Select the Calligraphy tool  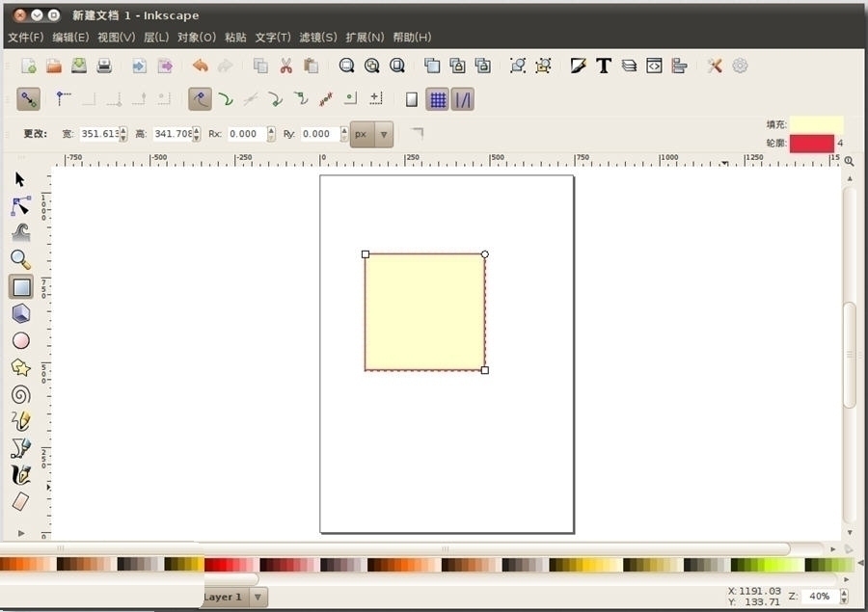[x=20, y=473]
